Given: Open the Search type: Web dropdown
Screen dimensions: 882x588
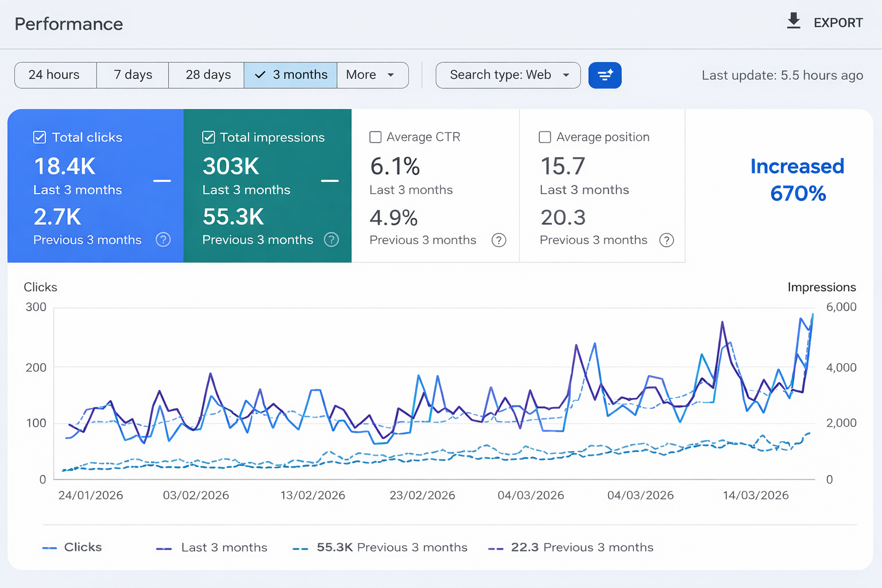Looking at the screenshot, I should pyautogui.click(x=508, y=75).
